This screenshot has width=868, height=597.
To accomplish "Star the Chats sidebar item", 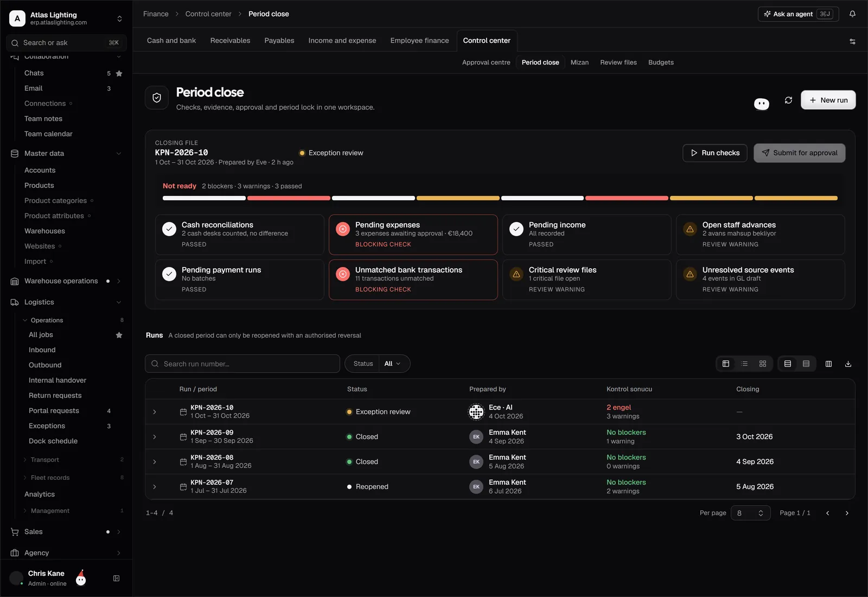I will pos(119,73).
